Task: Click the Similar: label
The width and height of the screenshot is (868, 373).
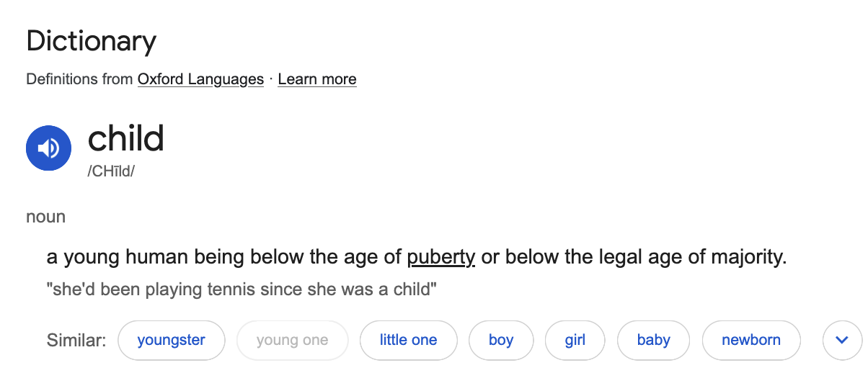Action: (76, 340)
